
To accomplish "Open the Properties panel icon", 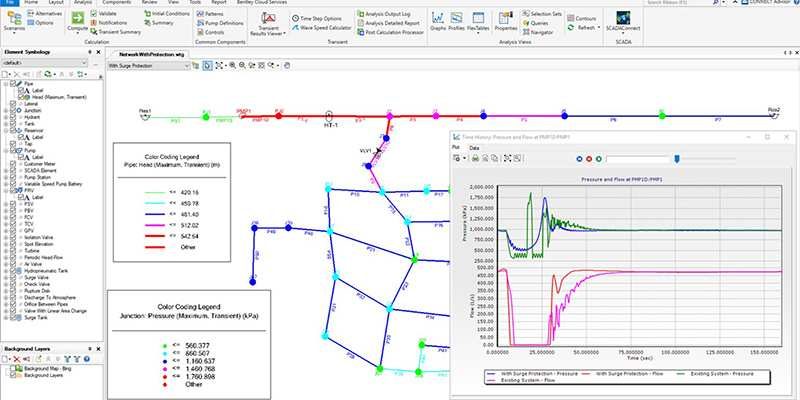I will [x=505, y=25].
